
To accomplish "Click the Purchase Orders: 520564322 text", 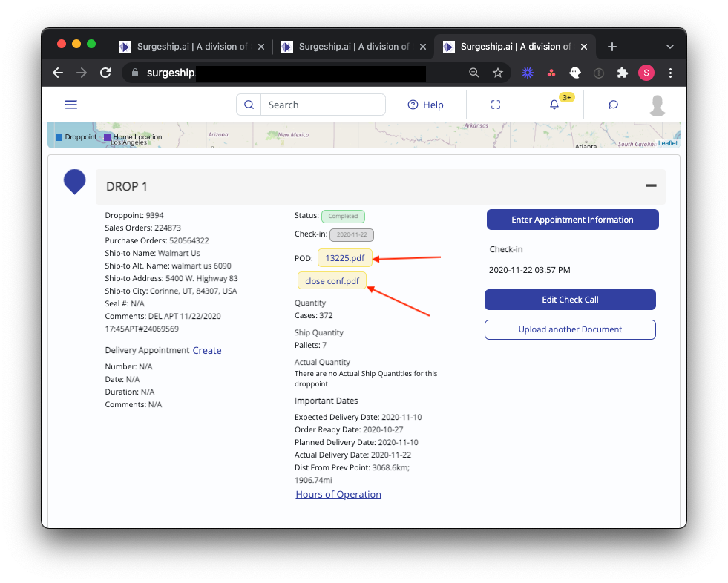I will coord(157,240).
